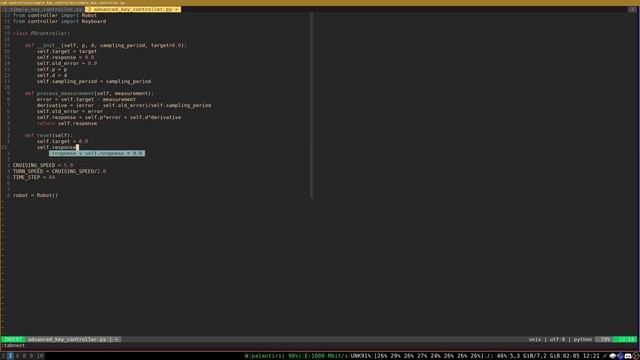Click the 'class PDcontroller:' line
This screenshot has width=640, height=360.
(x=41, y=33)
